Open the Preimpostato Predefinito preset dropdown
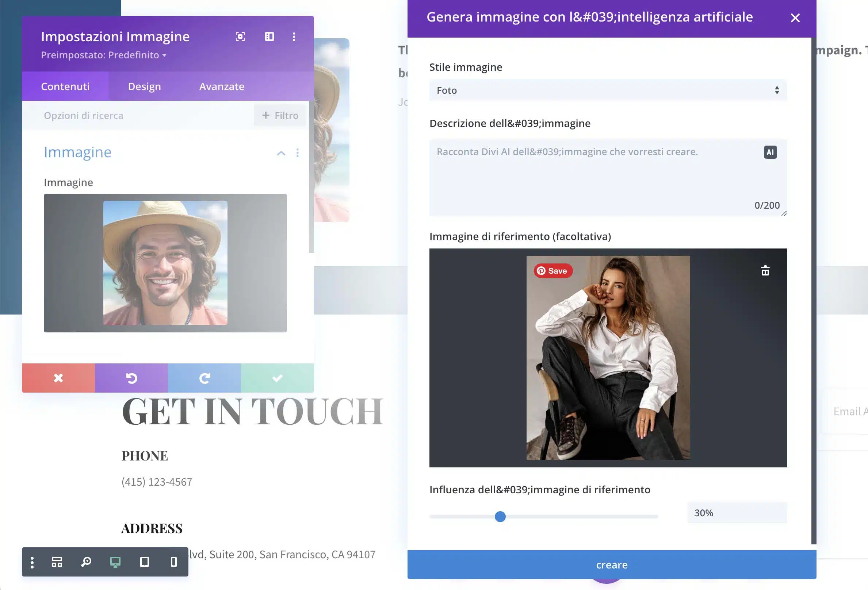 click(x=103, y=55)
